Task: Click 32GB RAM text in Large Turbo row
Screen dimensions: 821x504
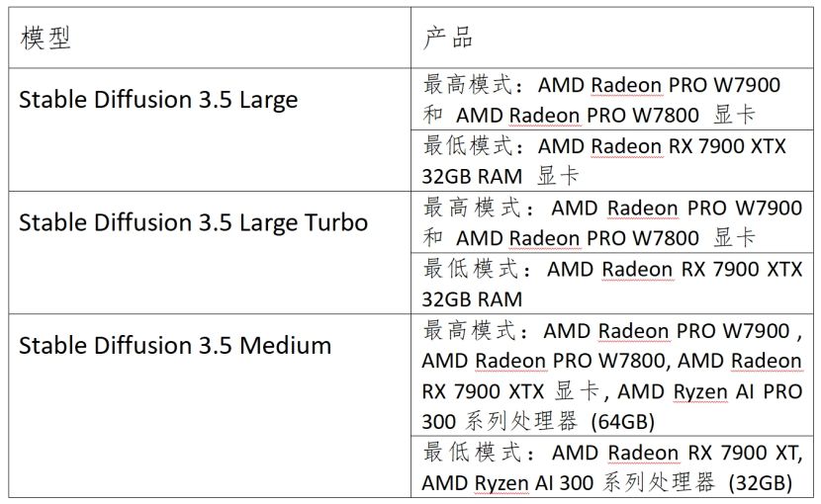Action: (472, 299)
